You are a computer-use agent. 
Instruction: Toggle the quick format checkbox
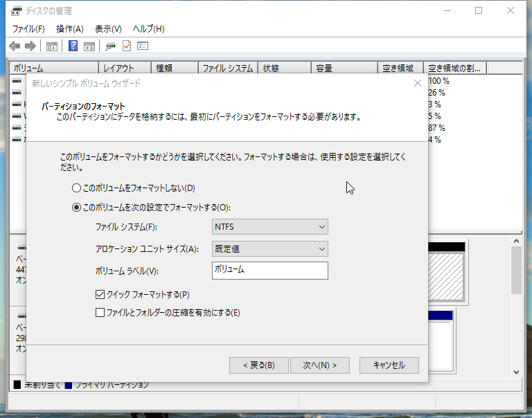click(100, 295)
